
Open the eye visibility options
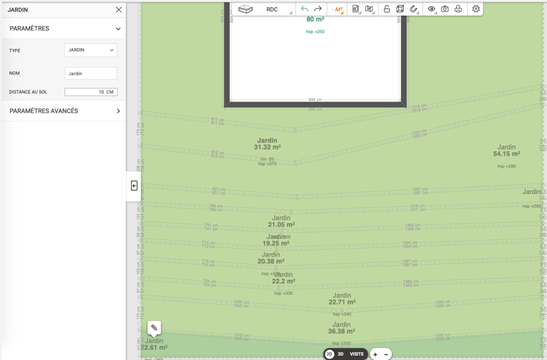coord(432,9)
